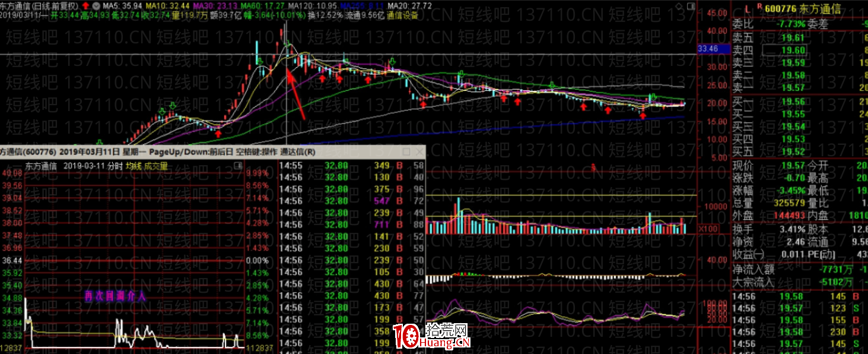The height and width of the screenshot is (354, 868).
Task: Click the red up-arrow icon beside the stock name
Action: click(x=85, y=5)
